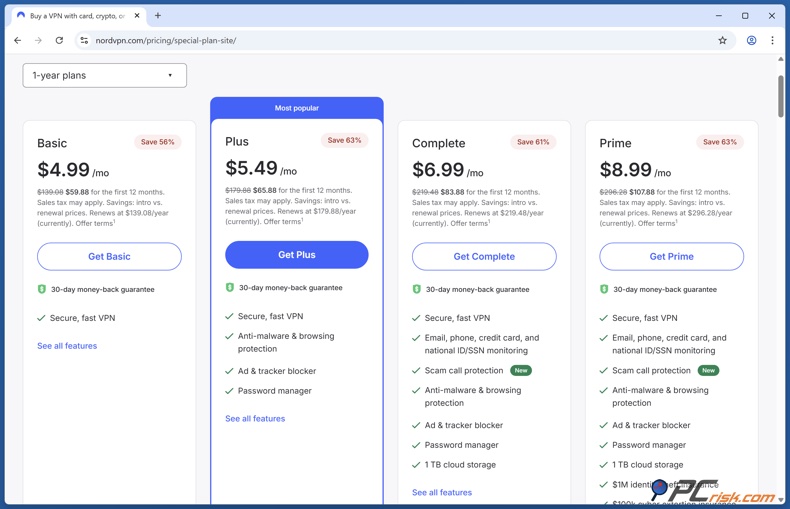This screenshot has height=509, width=790.
Task: Click Prime plan '1 TB cloud storage' feature
Action: [647, 465]
